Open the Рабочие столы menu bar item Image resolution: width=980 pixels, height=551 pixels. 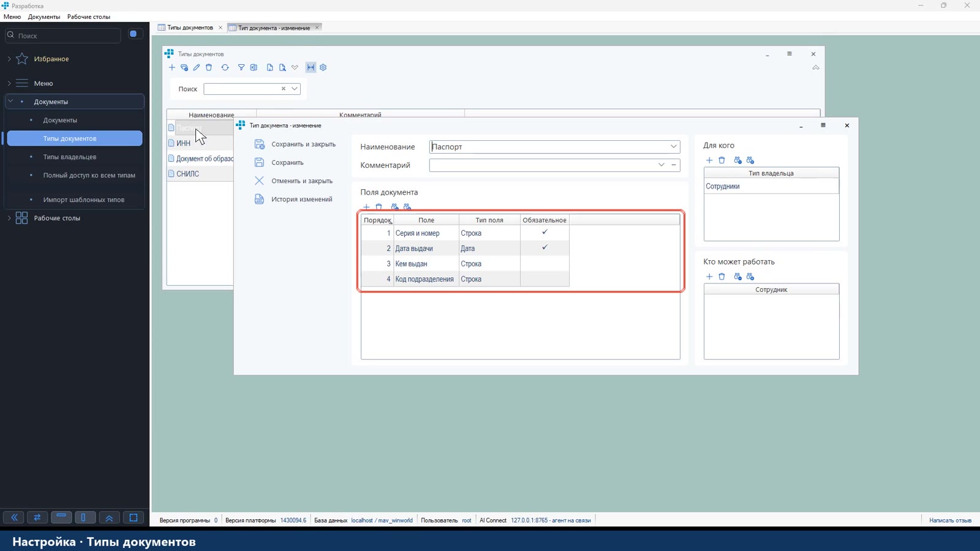click(89, 17)
